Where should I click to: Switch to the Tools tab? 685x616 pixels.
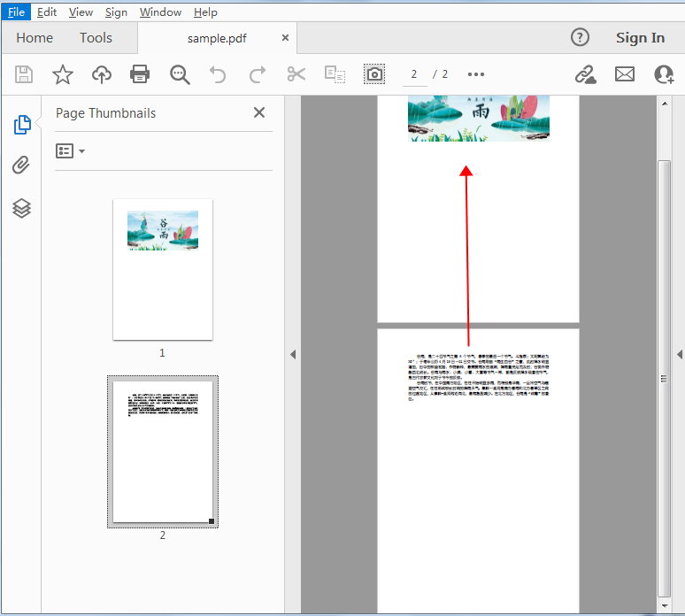[96, 38]
